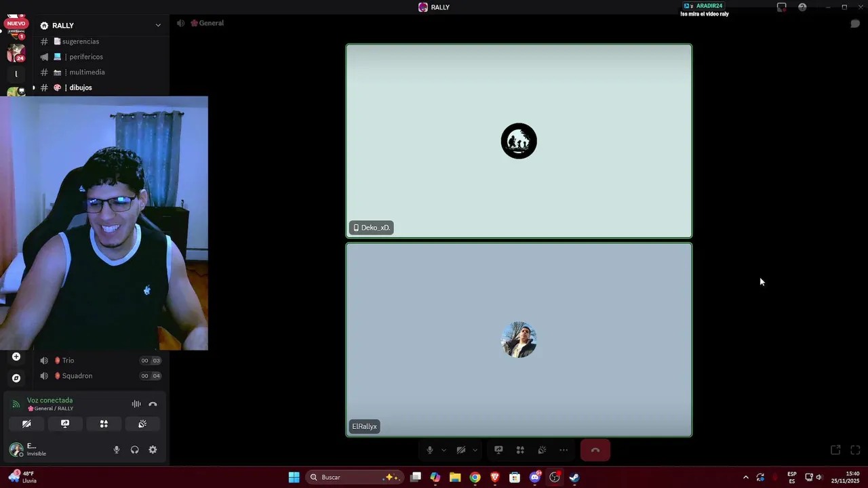
Task: Start an activity from the voice panel
Action: 104,424
